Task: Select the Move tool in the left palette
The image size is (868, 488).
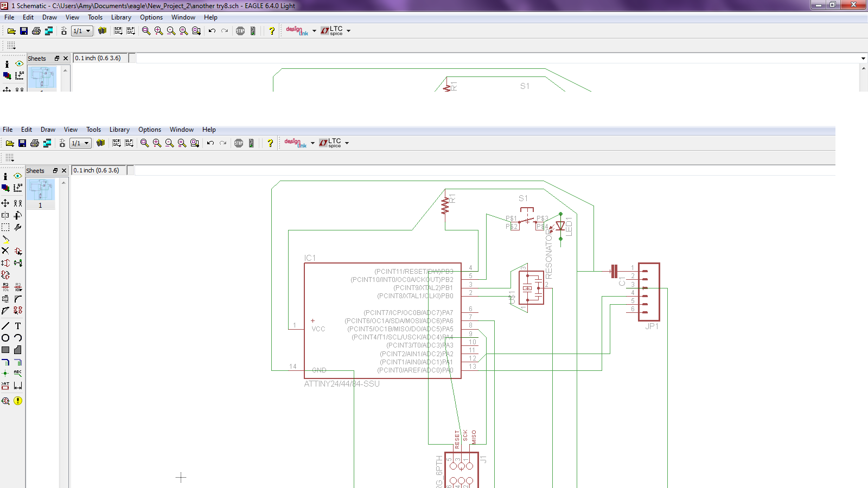Action: pos(5,203)
